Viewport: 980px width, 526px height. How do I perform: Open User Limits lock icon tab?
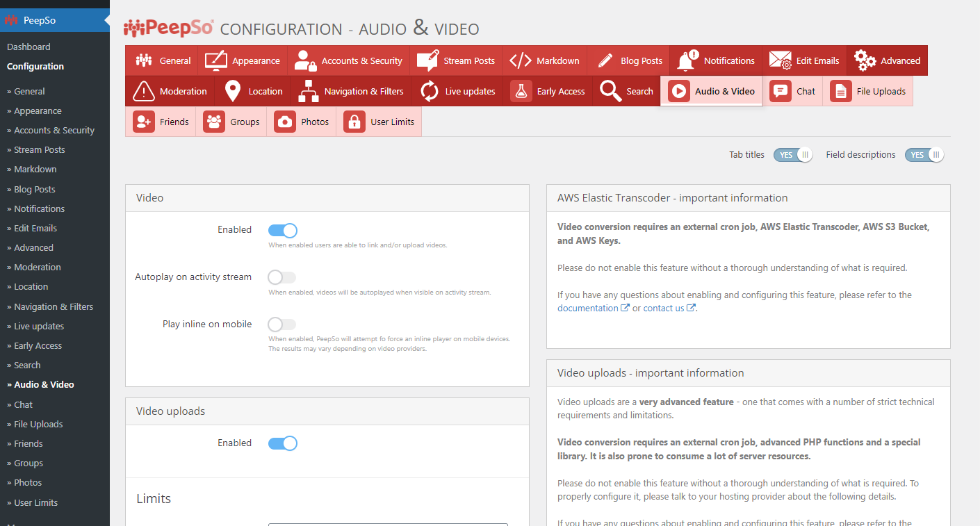[354, 122]
